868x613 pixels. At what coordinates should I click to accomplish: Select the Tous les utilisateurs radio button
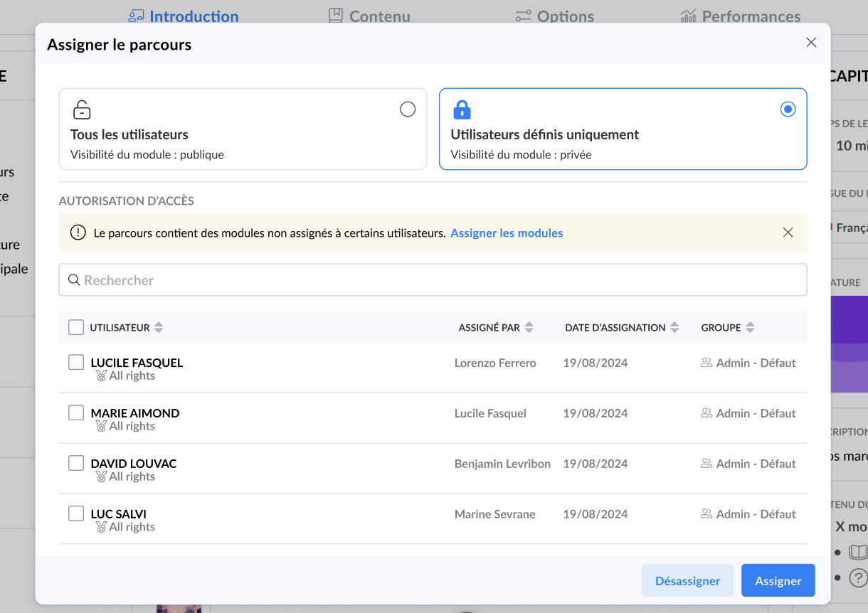tap(408, 110)
